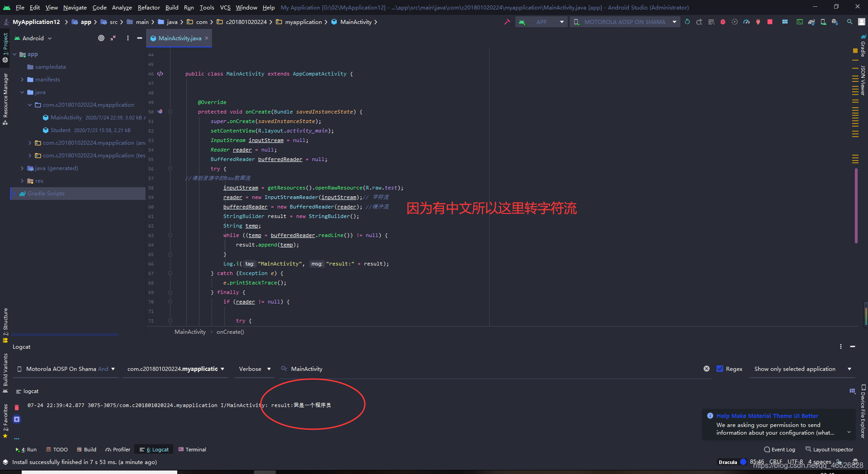Click the user avatar icon in toolbar
The height and width of the screenshot is (474, 868).
pos(862,22)
